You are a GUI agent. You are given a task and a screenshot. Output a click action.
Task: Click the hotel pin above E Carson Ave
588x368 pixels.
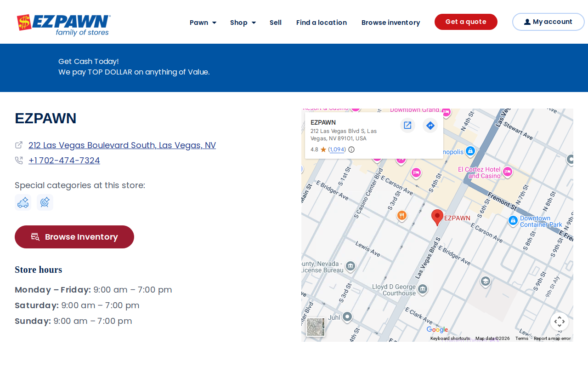tap(416, 172)
